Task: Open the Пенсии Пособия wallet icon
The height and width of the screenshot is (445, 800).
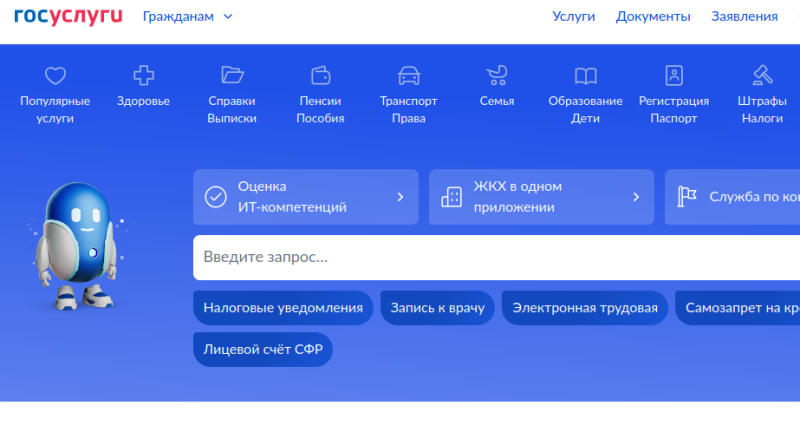Action: tap(320, 76)
